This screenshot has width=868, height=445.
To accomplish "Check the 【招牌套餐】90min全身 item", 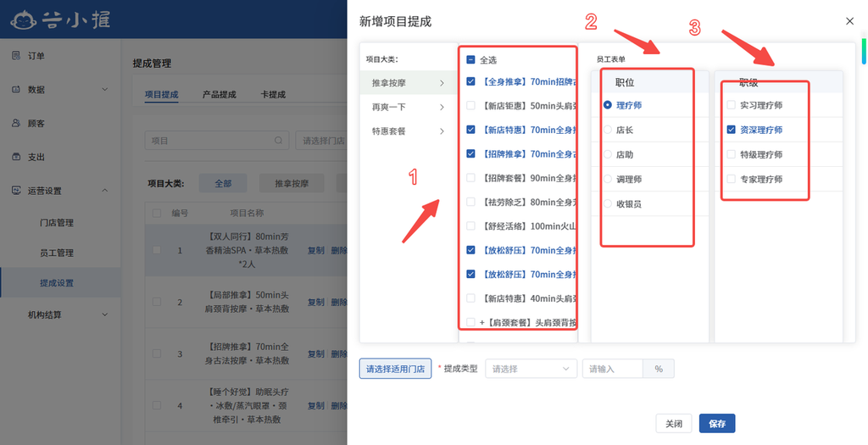I will [470, 178].
